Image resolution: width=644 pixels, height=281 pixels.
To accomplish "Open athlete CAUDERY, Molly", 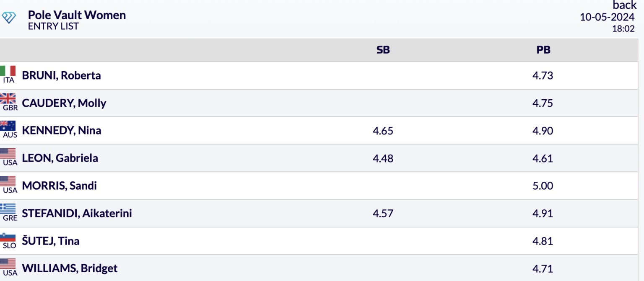I will 64,103.
